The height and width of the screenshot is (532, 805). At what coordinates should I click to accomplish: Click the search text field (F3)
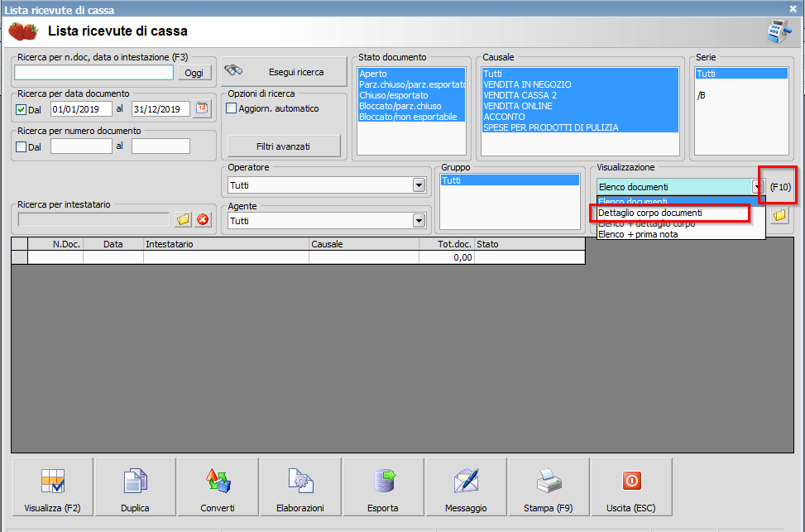pos(94,73)
